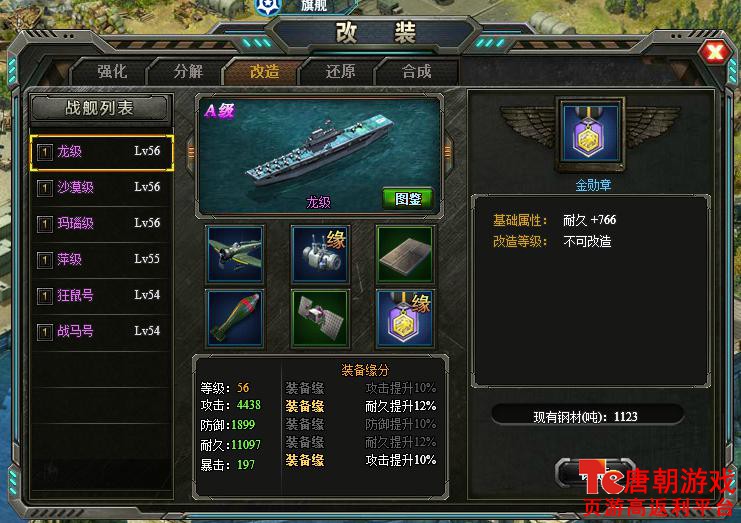Screen dimensions: 741x523
Task: Select 战马号 Lv54 in warship list
Action: (101, 332)
